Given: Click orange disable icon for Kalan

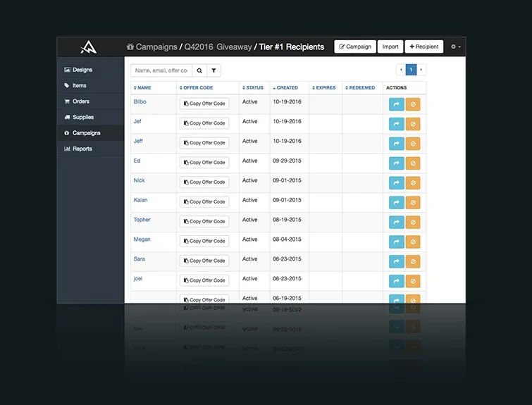Looking at the screenshot, I should (413, 203).
